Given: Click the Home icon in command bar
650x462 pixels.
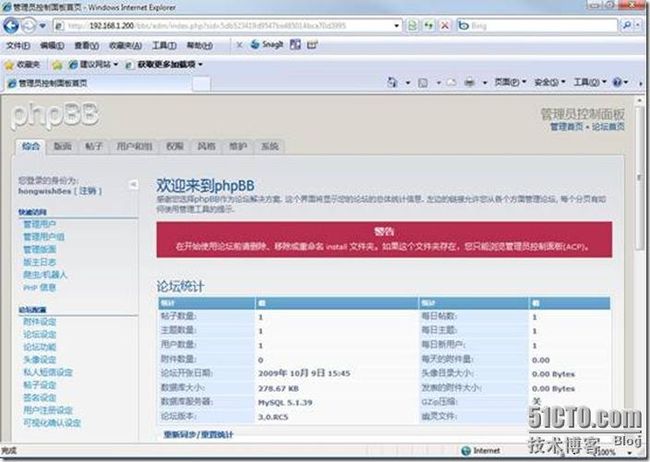Looking at the screenshot, I should click(x=392, y=83).
